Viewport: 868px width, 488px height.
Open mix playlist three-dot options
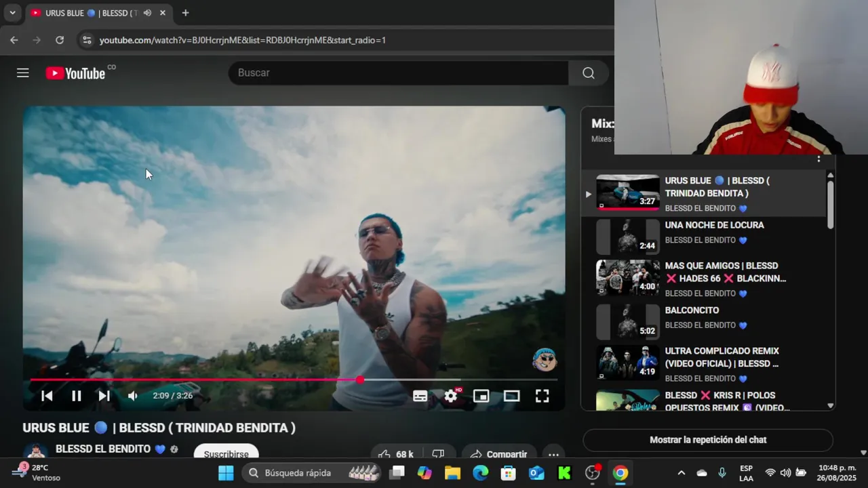pyautogui.click(x=818, y=159)
